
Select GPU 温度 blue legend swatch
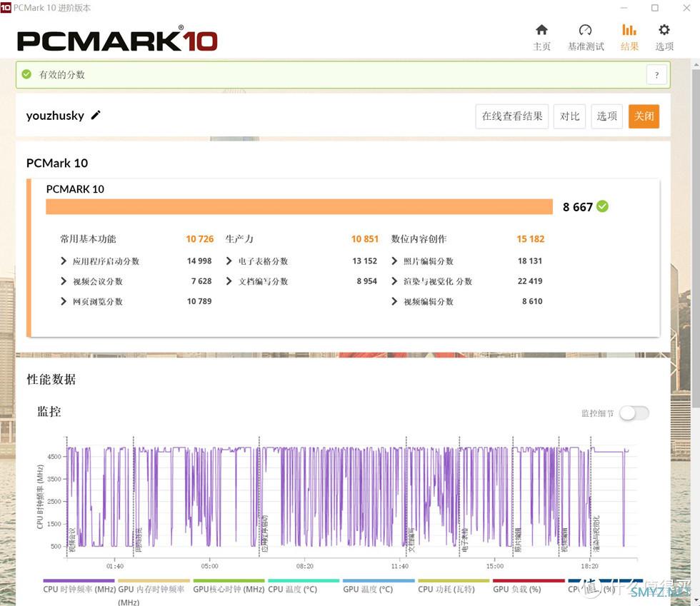379,580
